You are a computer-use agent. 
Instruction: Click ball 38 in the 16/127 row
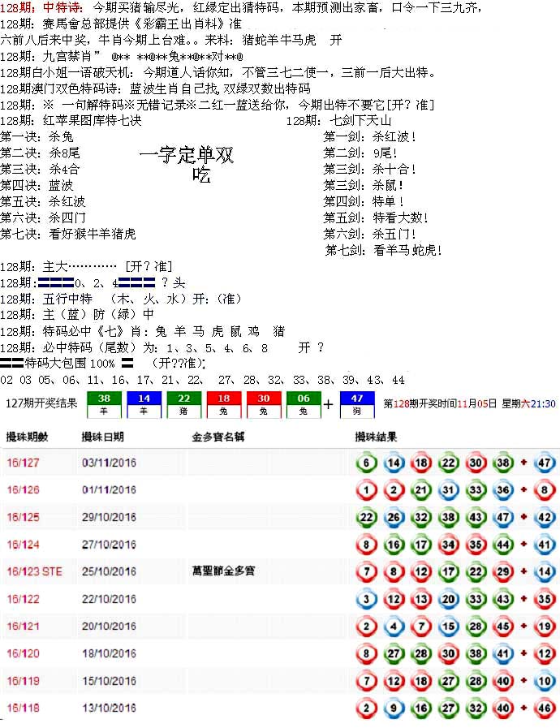tap(503, 463)
